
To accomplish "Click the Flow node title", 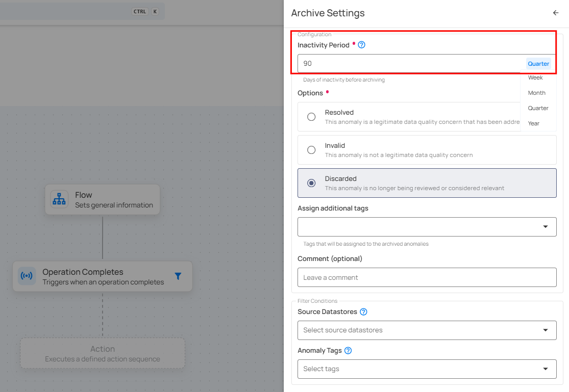I will [x=84, y=195].
